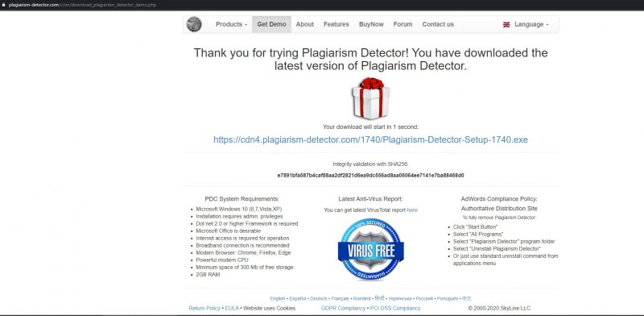Click 'Microsoft Office is desirable' line
This screenshot has height=316, width=644.
coord(228,231)
